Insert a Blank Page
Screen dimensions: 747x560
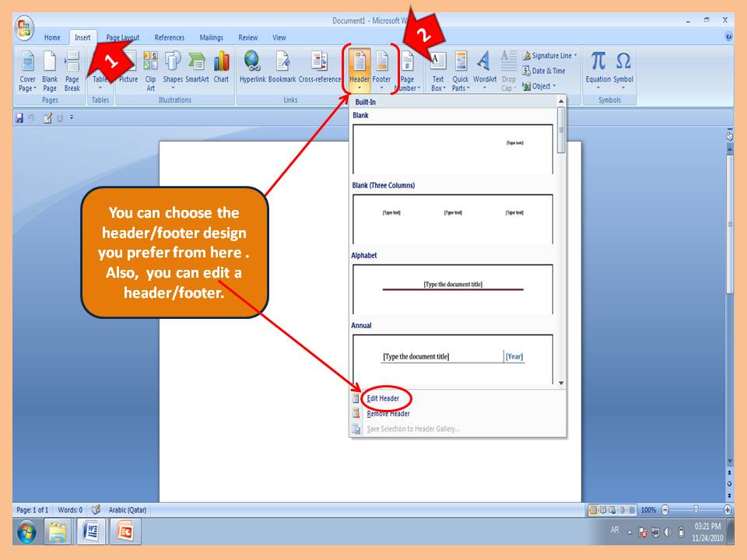pyautogui.click(x=50, y=64)
